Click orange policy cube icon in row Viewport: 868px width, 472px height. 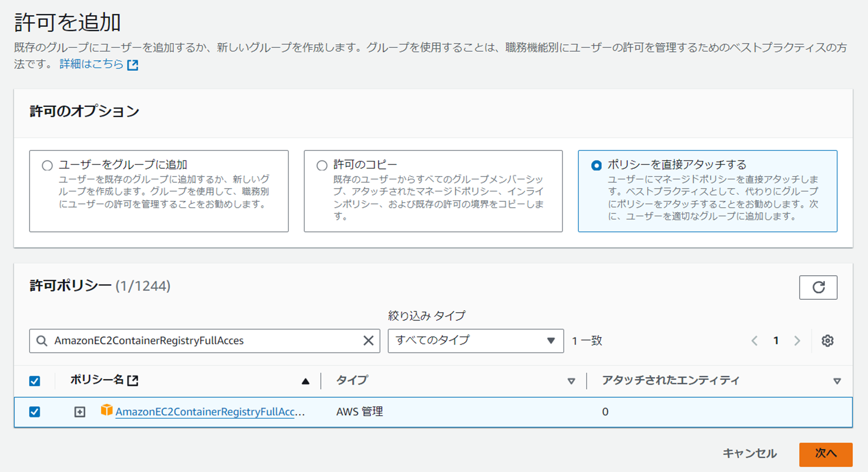click(x=107, y=410)
